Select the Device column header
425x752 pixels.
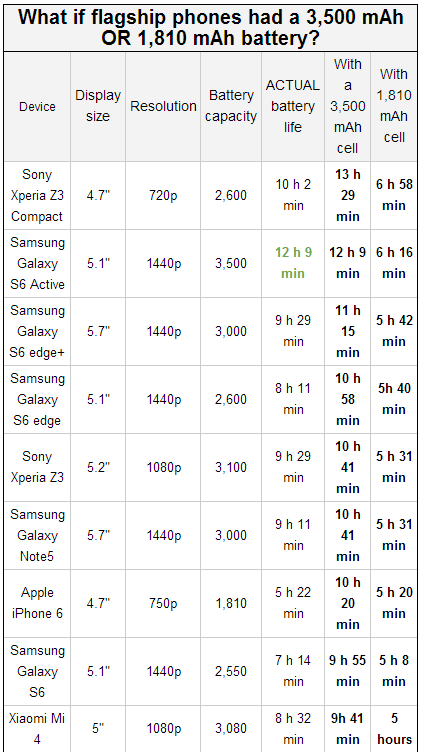coord(37,106)
